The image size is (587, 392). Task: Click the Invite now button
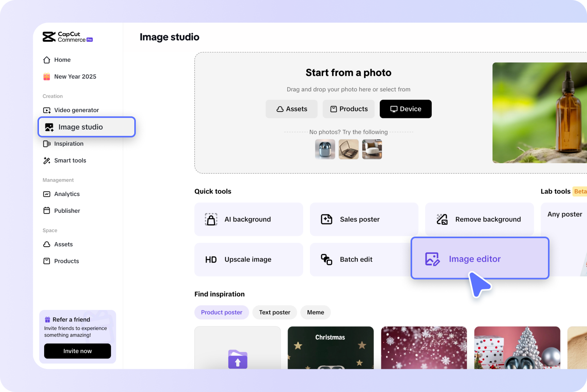click(x=77, y=351)
